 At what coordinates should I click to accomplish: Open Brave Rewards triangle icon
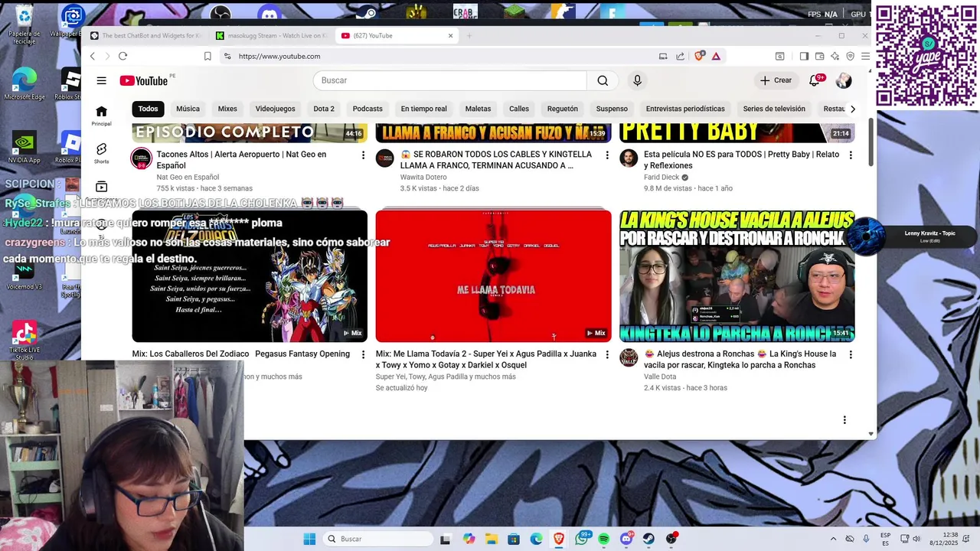click(716, 56)
